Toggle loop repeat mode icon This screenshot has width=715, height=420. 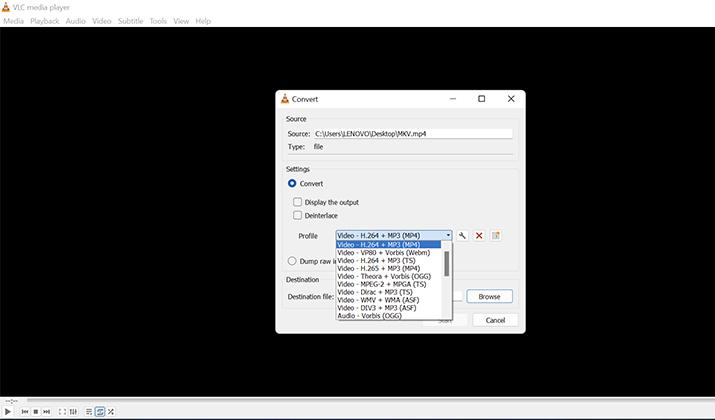coord(100,412)
